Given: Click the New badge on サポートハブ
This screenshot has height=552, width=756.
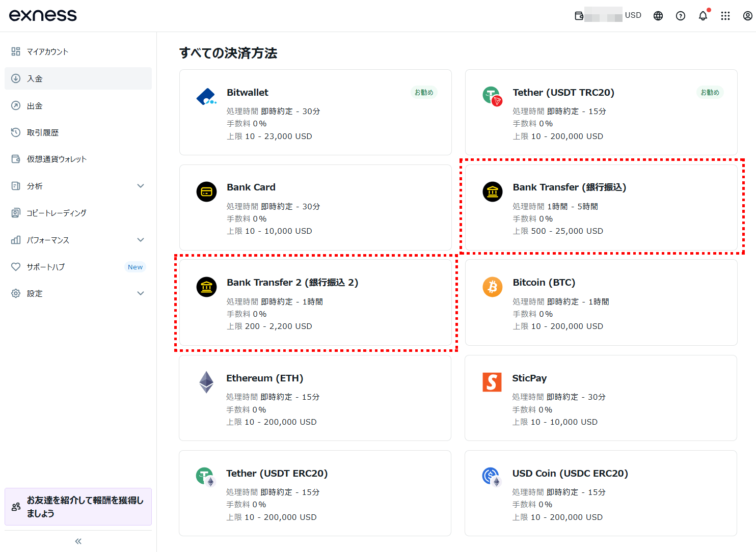Looking at the screenshot, I should tap(135, 267).
